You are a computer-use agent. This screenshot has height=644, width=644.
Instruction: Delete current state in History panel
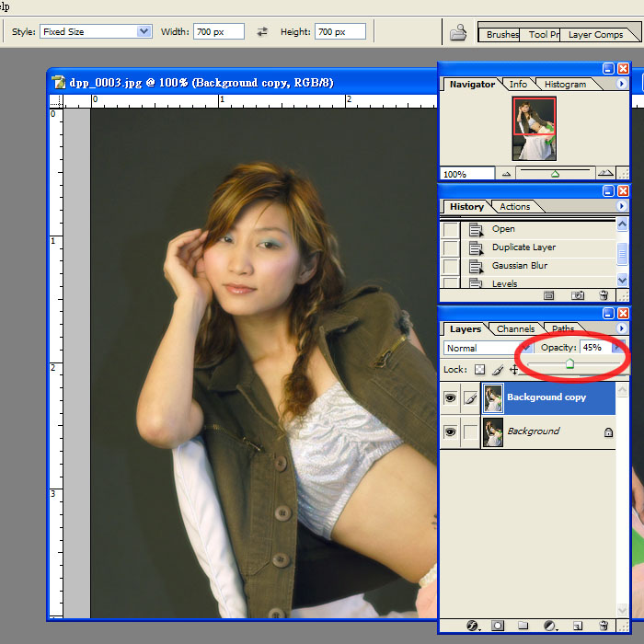(x=604, y=295)
